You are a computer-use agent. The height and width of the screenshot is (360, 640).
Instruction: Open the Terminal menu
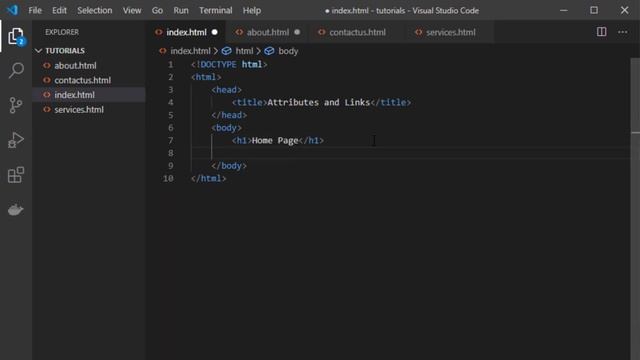216,10
